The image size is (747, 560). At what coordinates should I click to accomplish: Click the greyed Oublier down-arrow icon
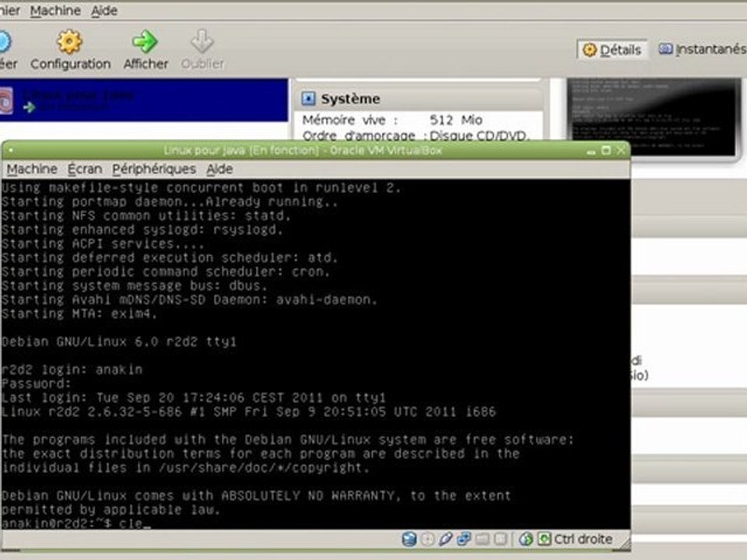[202, 41]
